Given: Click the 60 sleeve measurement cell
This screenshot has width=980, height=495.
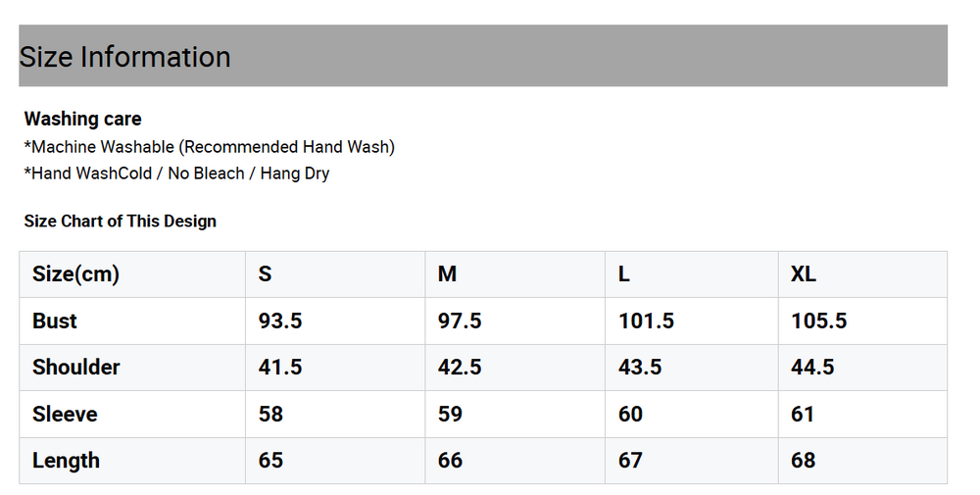Looking at the screenshot, I should [x=692, y=415].
